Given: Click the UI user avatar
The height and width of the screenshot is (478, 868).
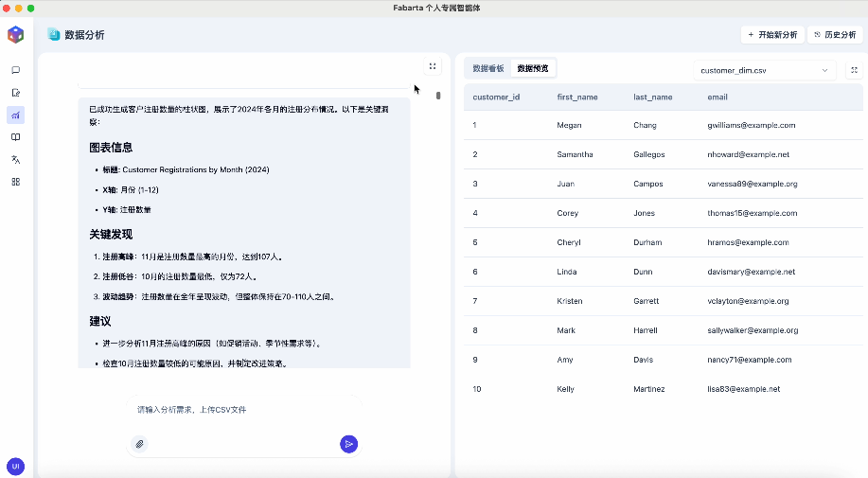Looking at the screenshot, I should [15, 466].
